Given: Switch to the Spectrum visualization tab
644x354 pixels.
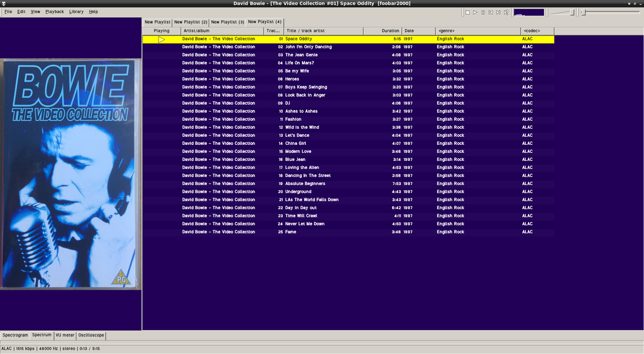Looking at the screenshot, I should pyautogui.click(x=42, y=335).
